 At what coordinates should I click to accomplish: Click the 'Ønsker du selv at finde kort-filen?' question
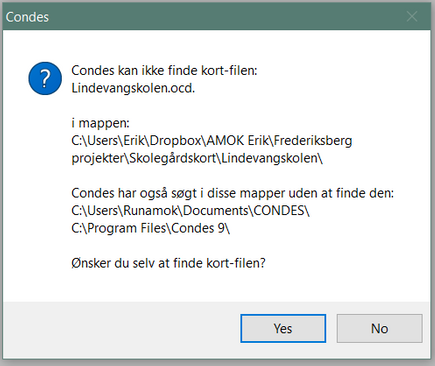click(x=168, y=263)
